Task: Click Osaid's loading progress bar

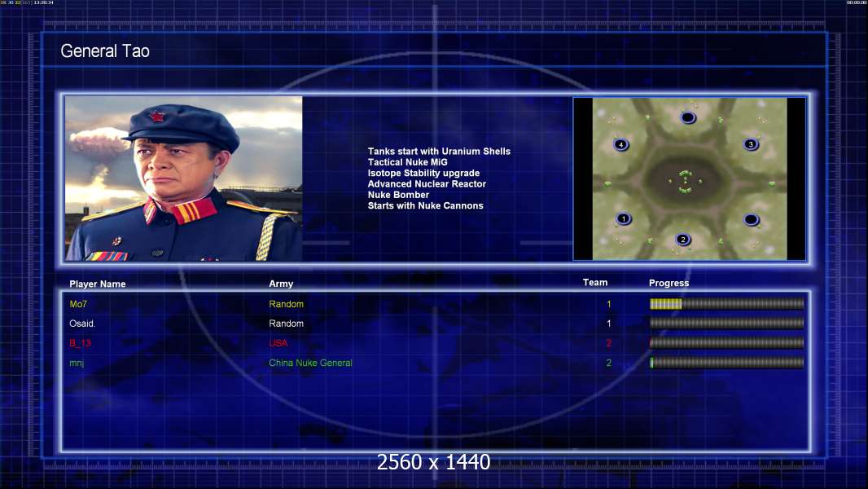Action: click(x=727, y=323)
